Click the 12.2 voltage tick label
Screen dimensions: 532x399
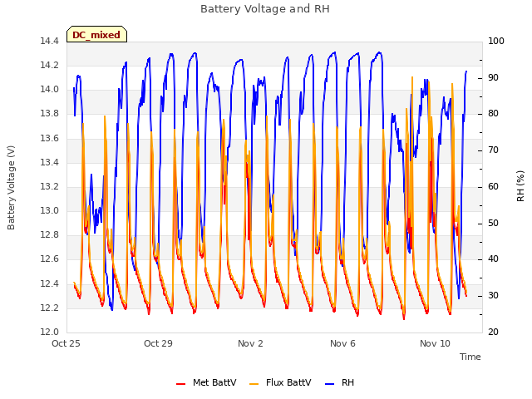(50, 308)
